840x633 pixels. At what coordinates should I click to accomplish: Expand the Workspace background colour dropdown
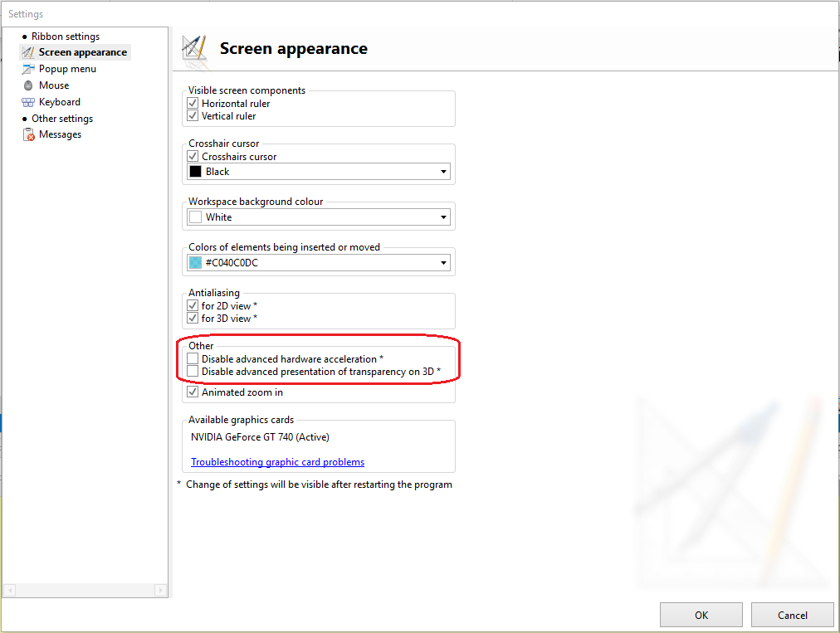(x=443, y=217)
